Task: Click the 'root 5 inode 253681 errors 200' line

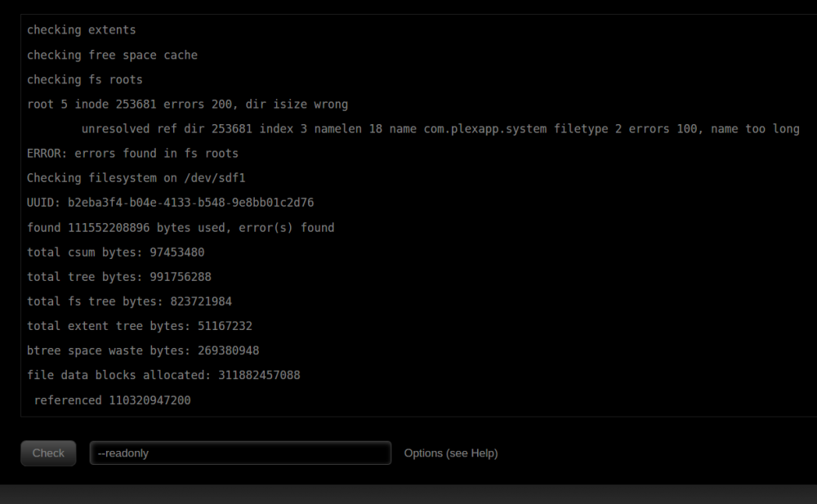Action: click(x=187, y=105)
